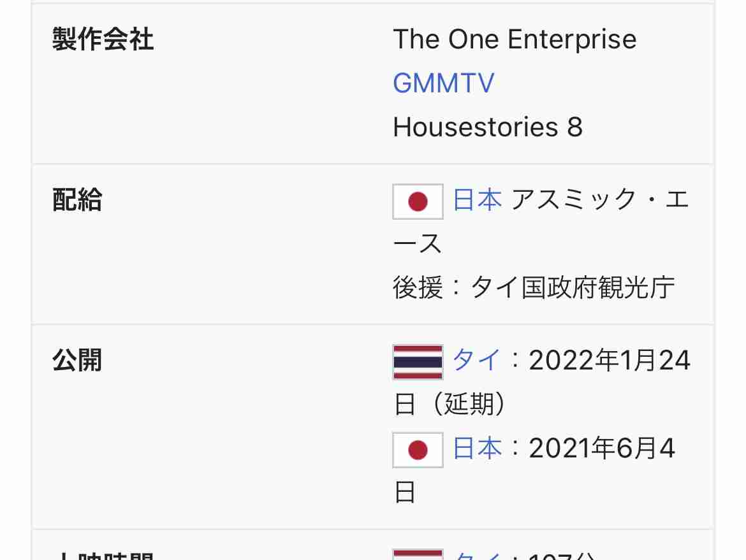Viewport: 746px width, 560px height.
Task: Open the 日本 link in 公開 row
Action: click(x=477, y=449)
